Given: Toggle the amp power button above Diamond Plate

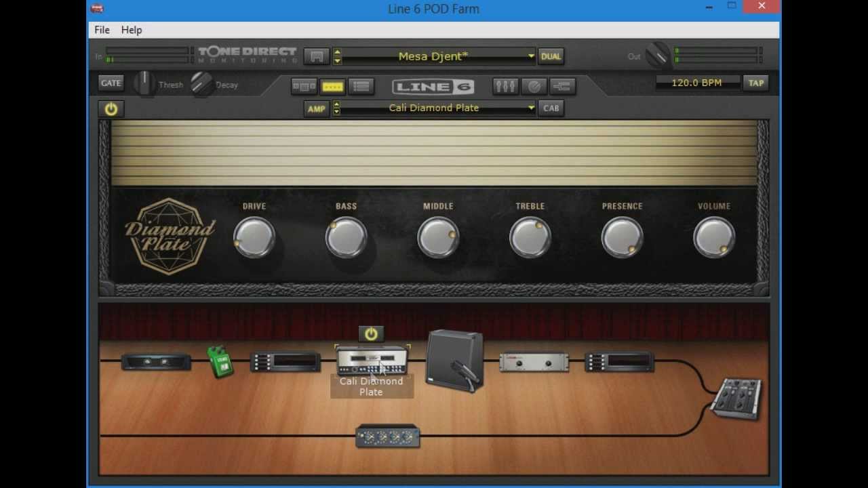Looking at the screenshot, I should [111, 108].
